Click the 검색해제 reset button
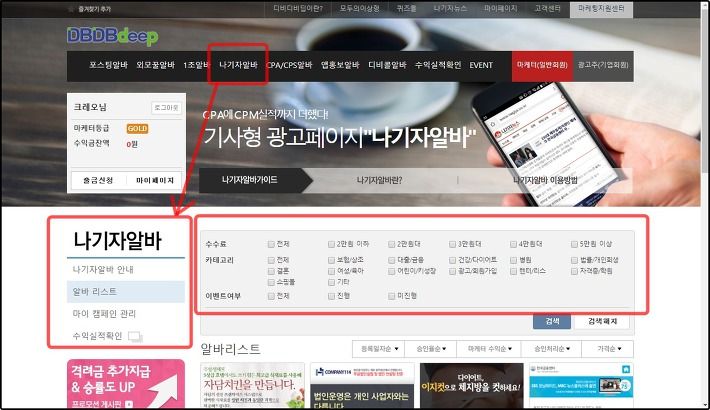The height and width of the screenshot is (410, 710). coord(602,321)
